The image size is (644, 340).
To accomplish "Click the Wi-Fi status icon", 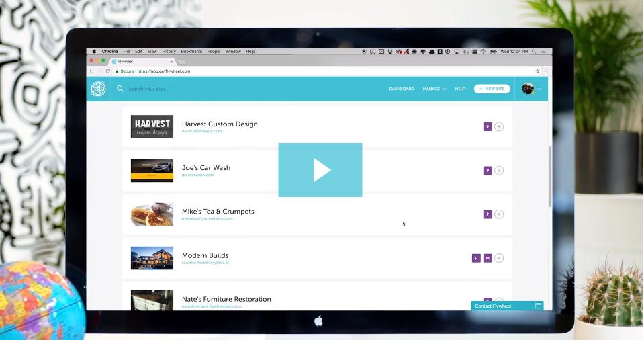I will [x=483, y=51].
